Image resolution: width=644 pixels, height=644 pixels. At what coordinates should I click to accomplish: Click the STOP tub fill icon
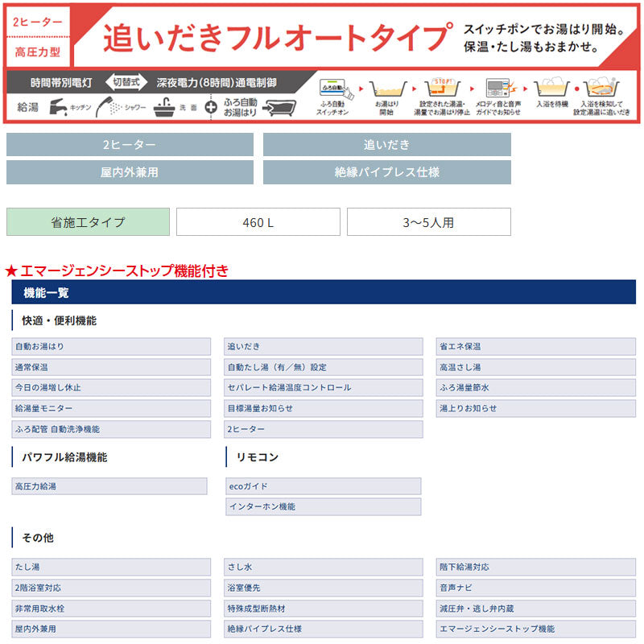(x=442, y=88)
